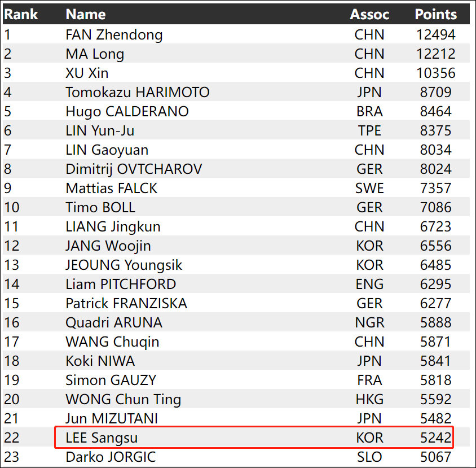Click Timo BOLL's points value 7086
The height and width of the screenshot is (468, 476).
(435, 208)
